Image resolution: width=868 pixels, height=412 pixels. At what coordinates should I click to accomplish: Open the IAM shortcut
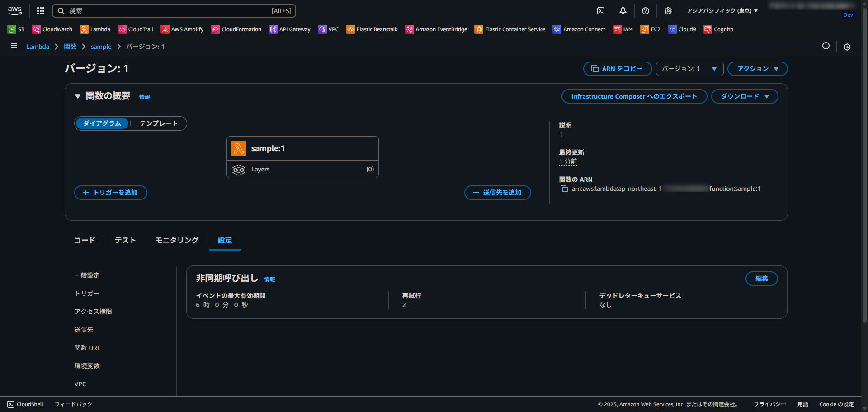coord(623,29)
